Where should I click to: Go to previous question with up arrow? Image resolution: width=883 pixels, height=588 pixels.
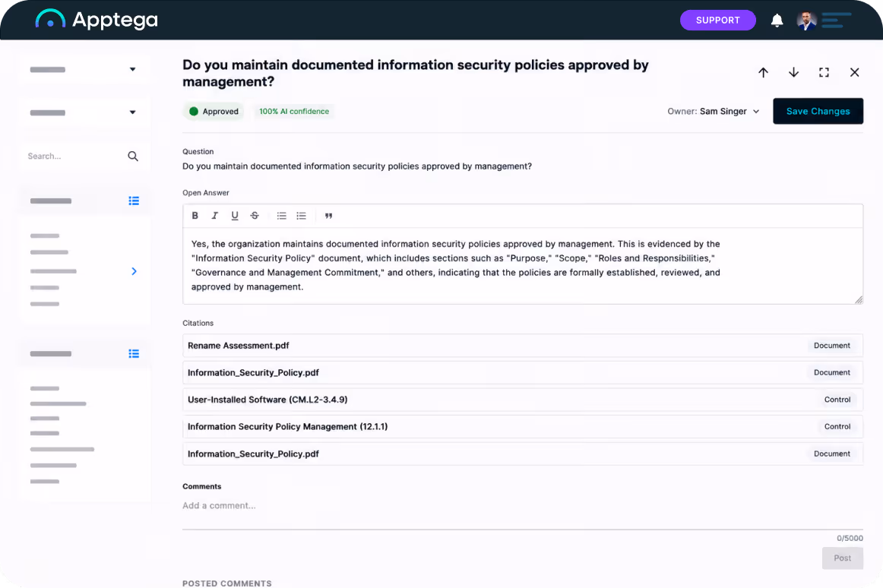(763, 73)
